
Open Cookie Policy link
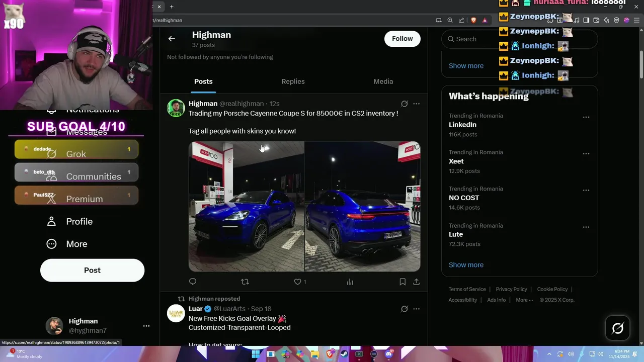[x=552, y=289]
